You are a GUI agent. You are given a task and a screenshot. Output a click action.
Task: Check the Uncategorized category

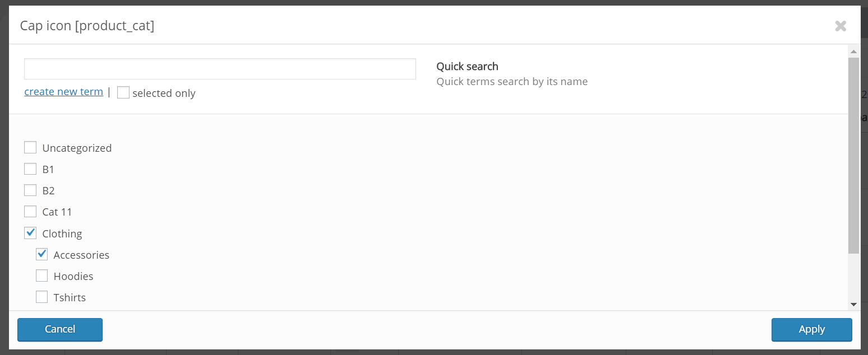coord(30,148)
